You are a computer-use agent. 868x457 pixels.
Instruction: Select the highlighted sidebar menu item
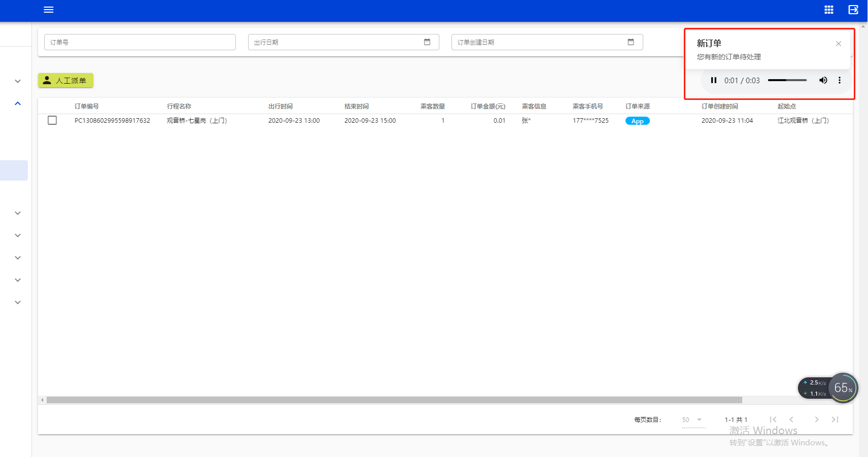pos(14,170)
